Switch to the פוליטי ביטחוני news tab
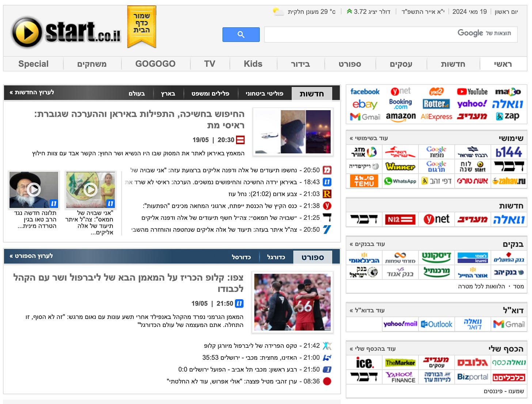Image resolution: width=532 pixels, height=404 pixels. pyautogui.click(x=265, y=93)
